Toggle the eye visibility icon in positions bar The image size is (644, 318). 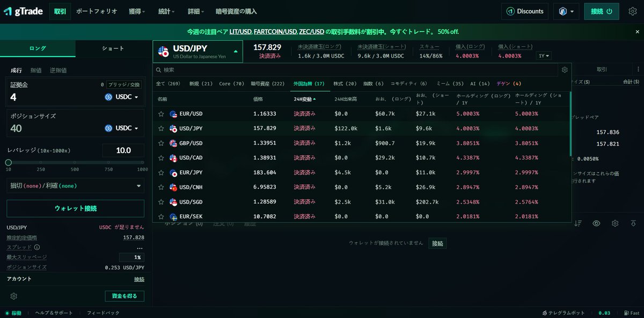(596, 223)
